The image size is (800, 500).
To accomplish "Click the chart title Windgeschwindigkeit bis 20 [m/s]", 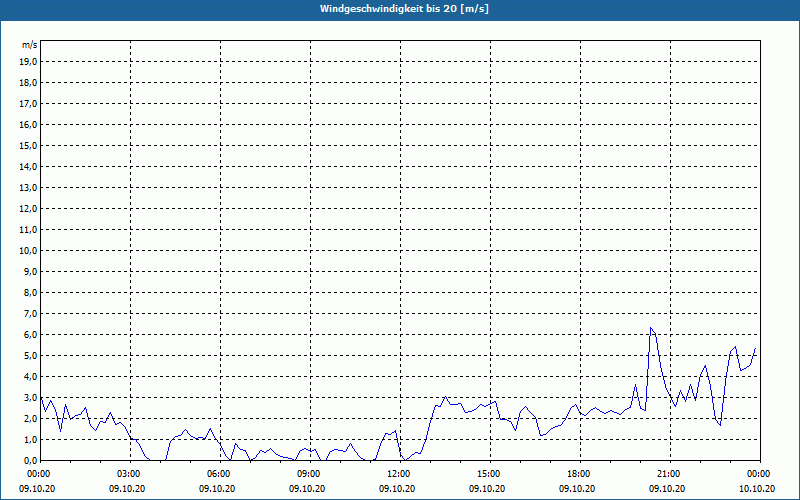I will (x=404, y=9).
